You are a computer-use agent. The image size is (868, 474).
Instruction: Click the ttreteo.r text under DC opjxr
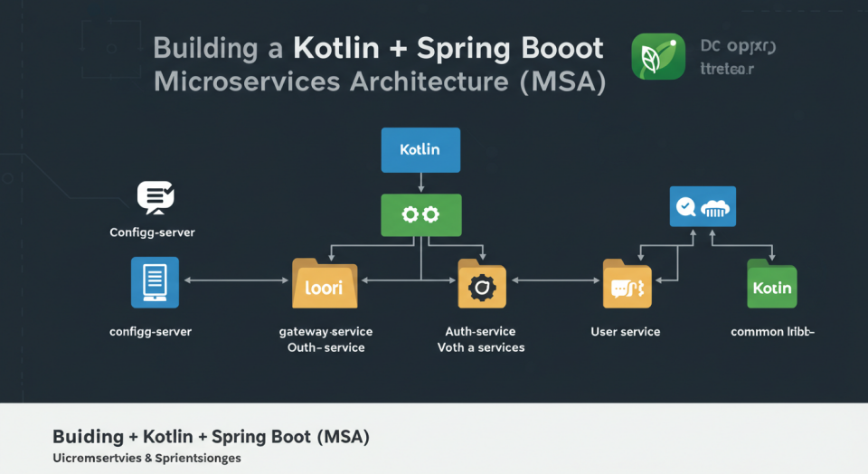727,70
